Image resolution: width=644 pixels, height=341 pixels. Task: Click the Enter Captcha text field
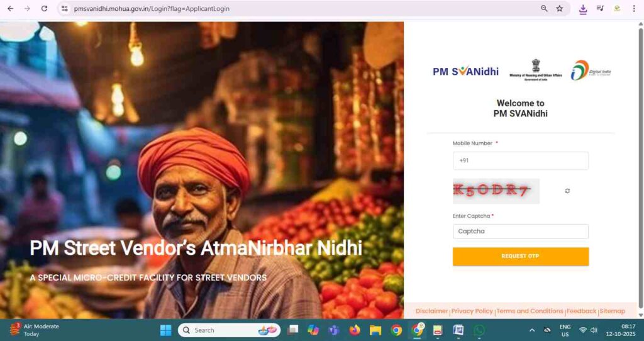pos(520,232)
